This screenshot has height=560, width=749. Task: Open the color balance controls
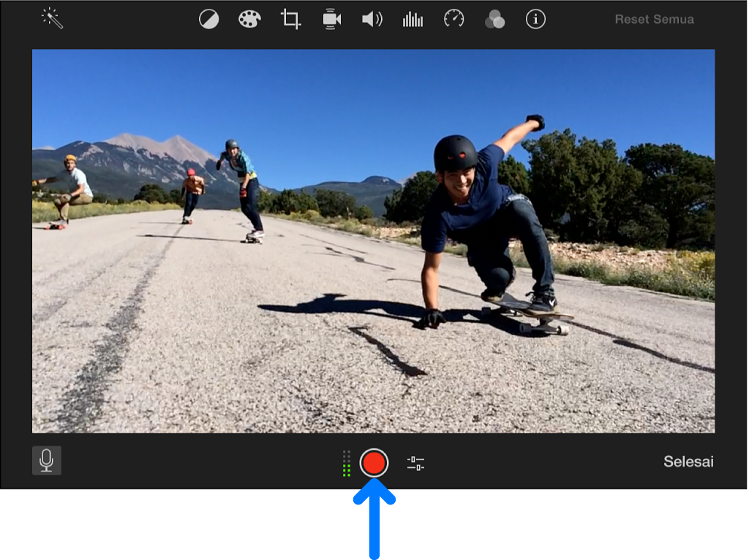[209, 20]
